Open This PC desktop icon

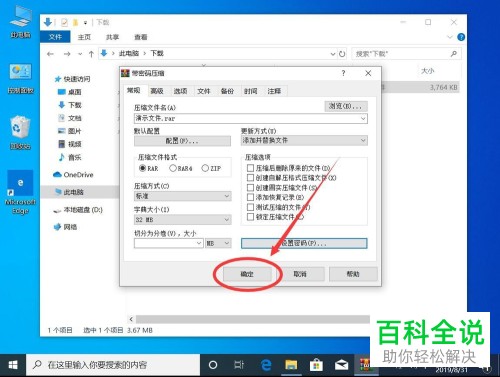click(21, 22)
